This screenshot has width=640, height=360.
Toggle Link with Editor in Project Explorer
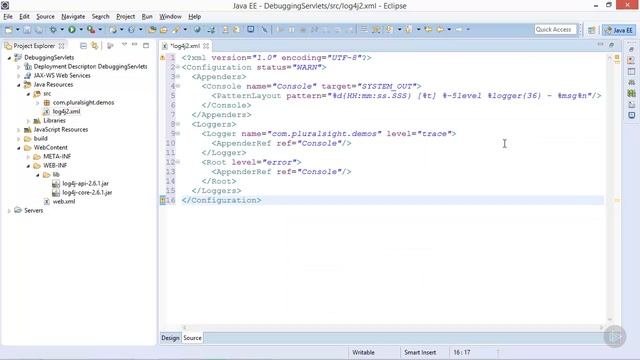tap(95, 46)
